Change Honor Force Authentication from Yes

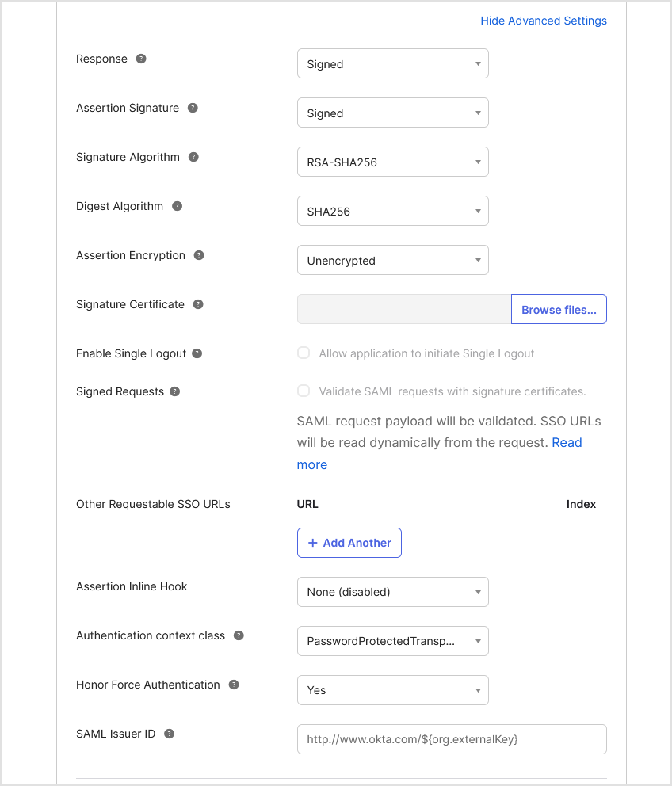(x=392, y=690)
